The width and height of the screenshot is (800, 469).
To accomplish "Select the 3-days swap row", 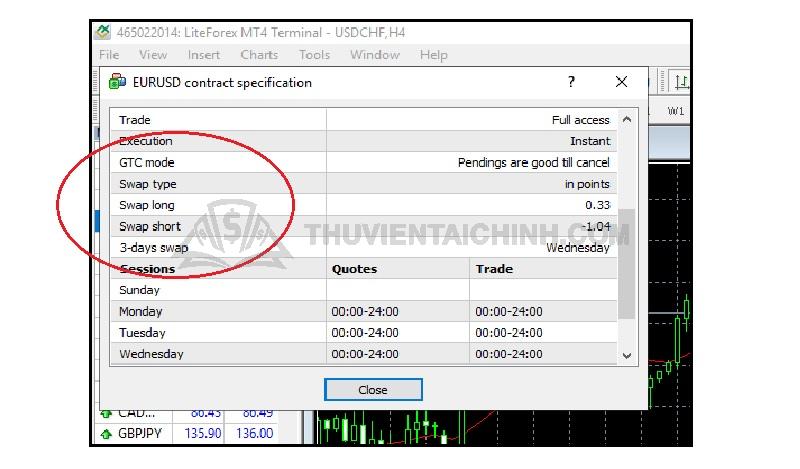I will 364,248.
